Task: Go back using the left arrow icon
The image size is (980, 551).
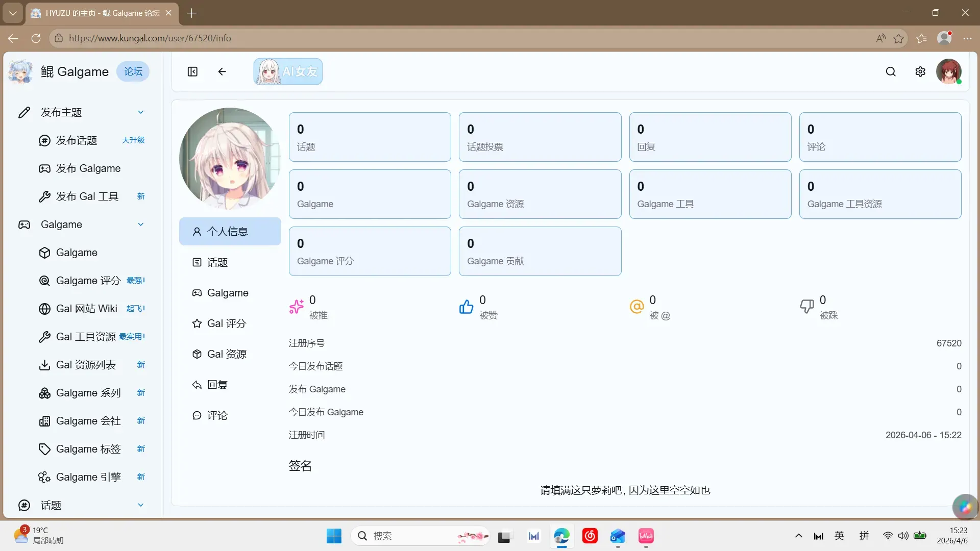Action: coord(222,71)
